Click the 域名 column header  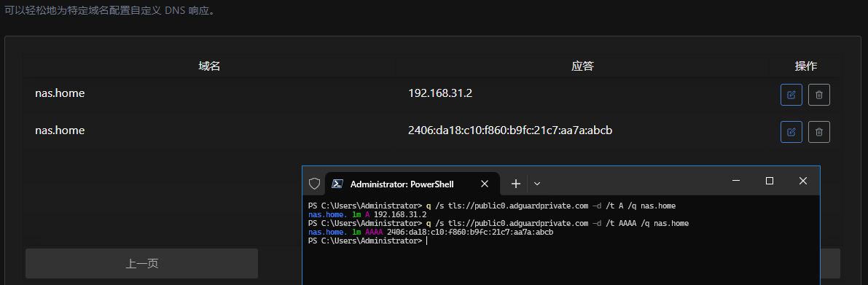[x=210, y=66]
